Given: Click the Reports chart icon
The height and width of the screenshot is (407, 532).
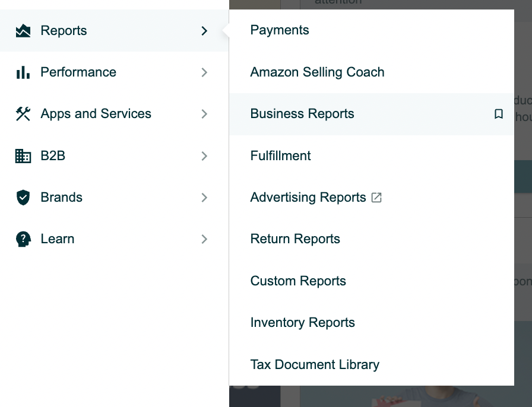Looking at the screenshot, I should point(23,31).
